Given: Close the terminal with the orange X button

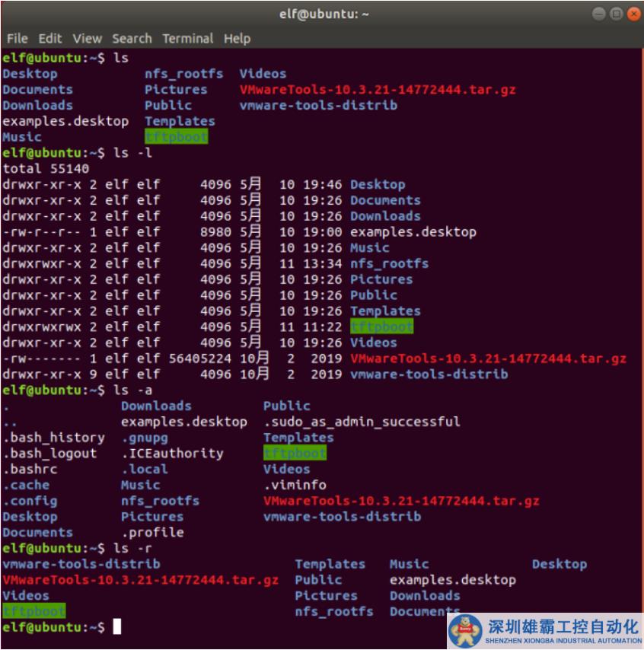Looking at the screenshot, I should click(633, 14).
